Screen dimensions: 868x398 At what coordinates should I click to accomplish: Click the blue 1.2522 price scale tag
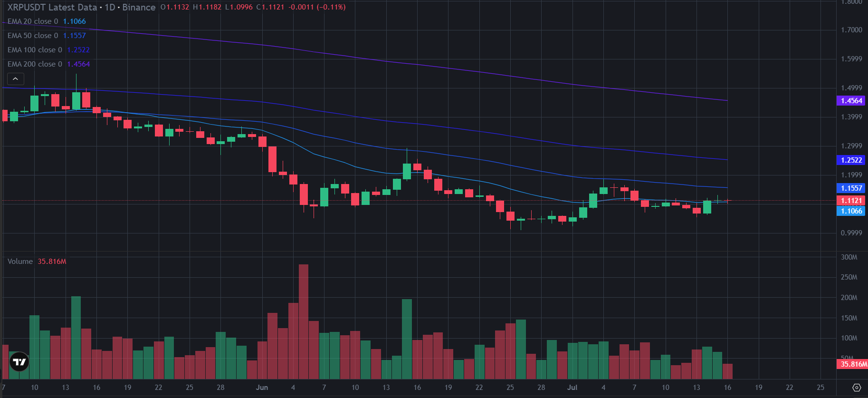pyautogui.click(x=851, y=160)
